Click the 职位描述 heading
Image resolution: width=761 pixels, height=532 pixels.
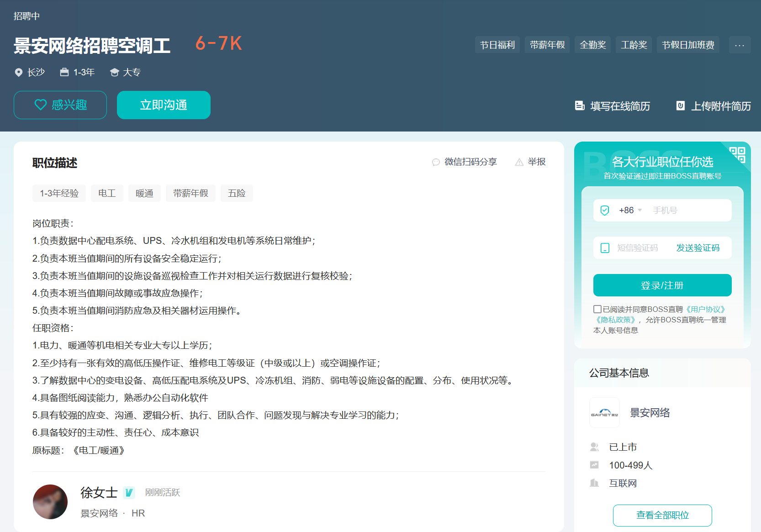point(55,163)
